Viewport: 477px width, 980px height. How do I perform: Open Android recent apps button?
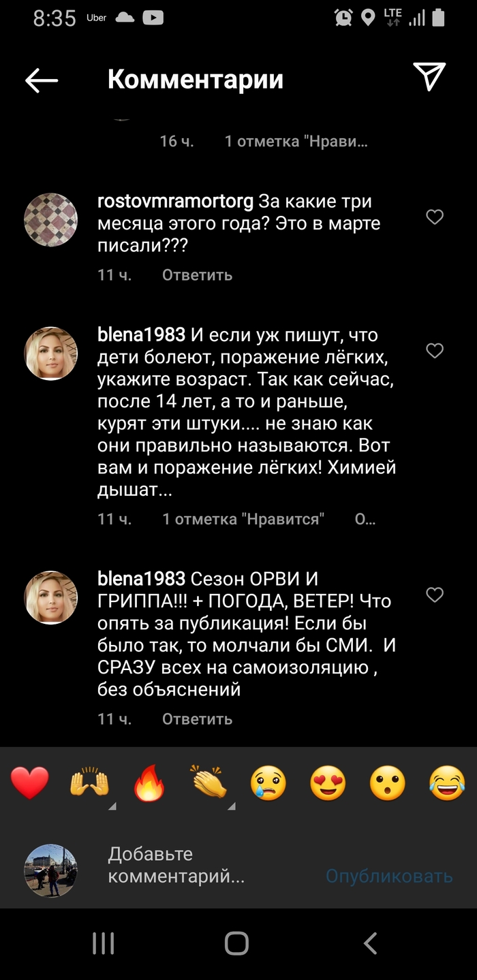(103, 943)
